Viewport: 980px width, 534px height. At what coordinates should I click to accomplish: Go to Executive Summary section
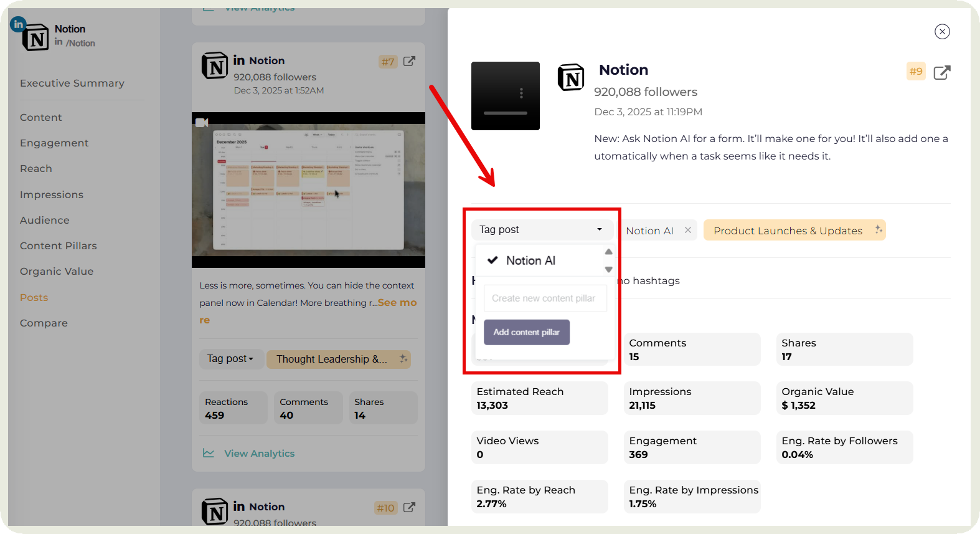pos(72,83)
